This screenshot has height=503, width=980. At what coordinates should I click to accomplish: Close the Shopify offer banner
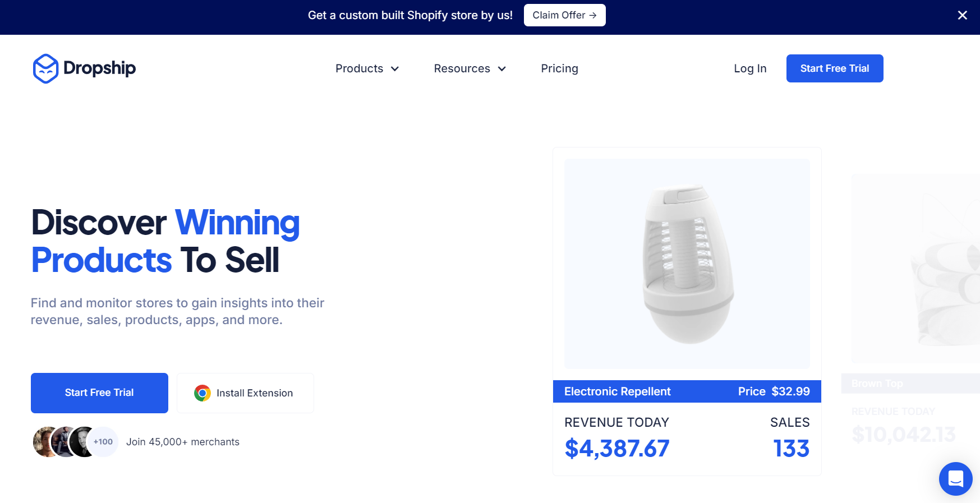coord(962,15)
